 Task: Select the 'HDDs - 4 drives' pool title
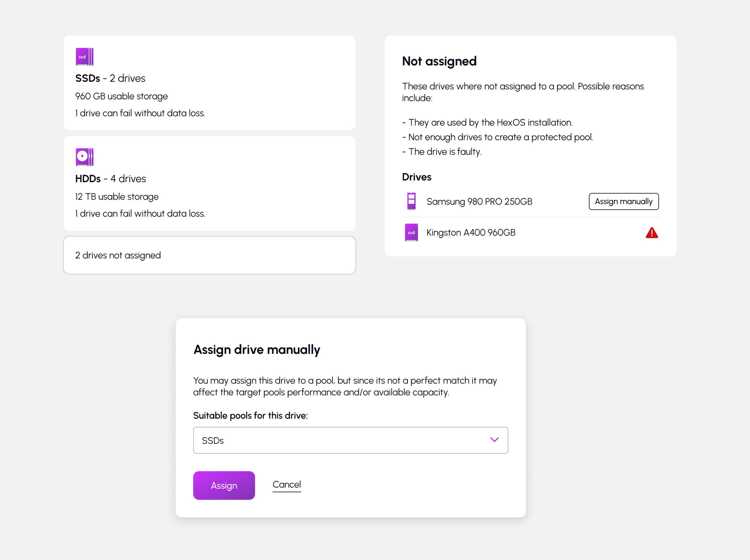(110, 179)
